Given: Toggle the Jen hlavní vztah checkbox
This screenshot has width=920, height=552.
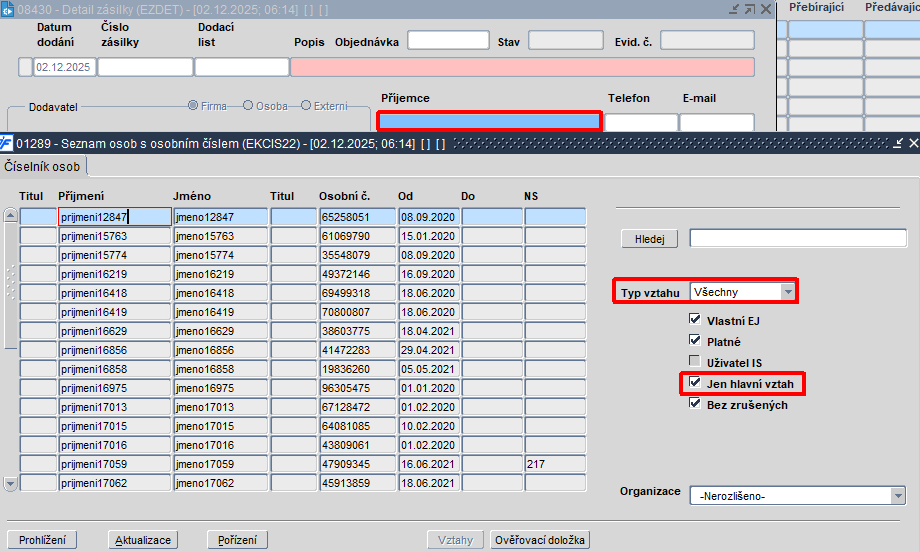Looking at the screenshot, I should pyautogui.click(x=695, y=382).
